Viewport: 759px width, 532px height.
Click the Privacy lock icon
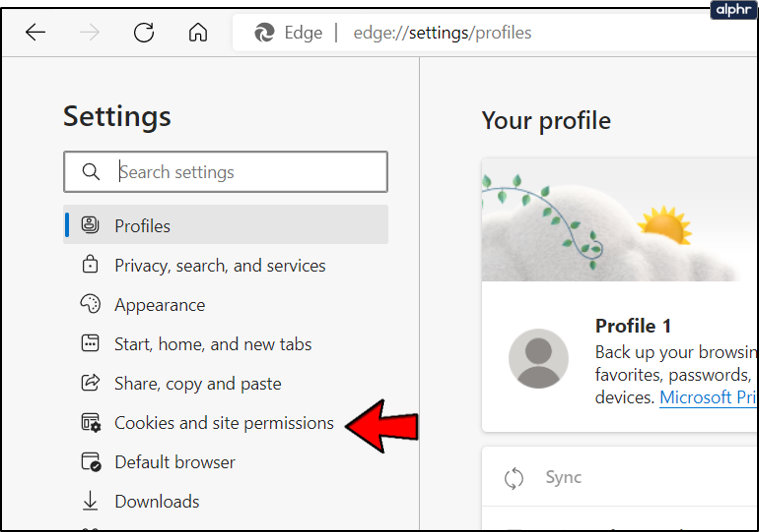(x=90, y=265)
